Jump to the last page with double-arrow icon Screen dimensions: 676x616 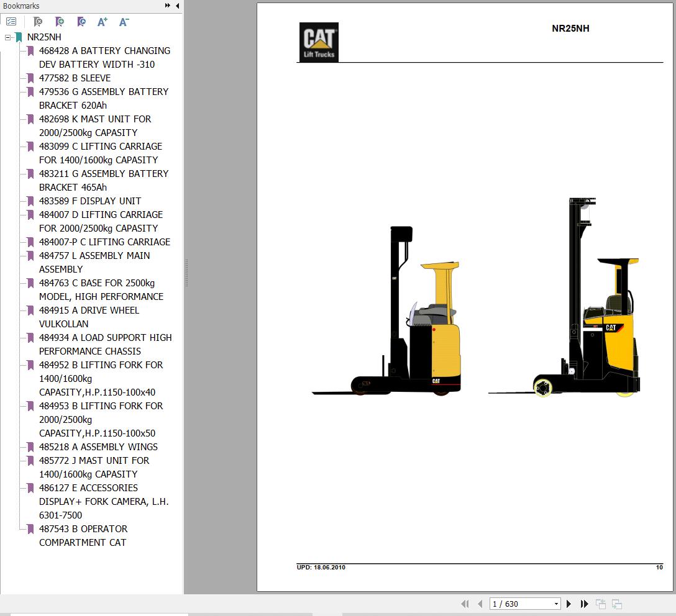coord(584,603)
